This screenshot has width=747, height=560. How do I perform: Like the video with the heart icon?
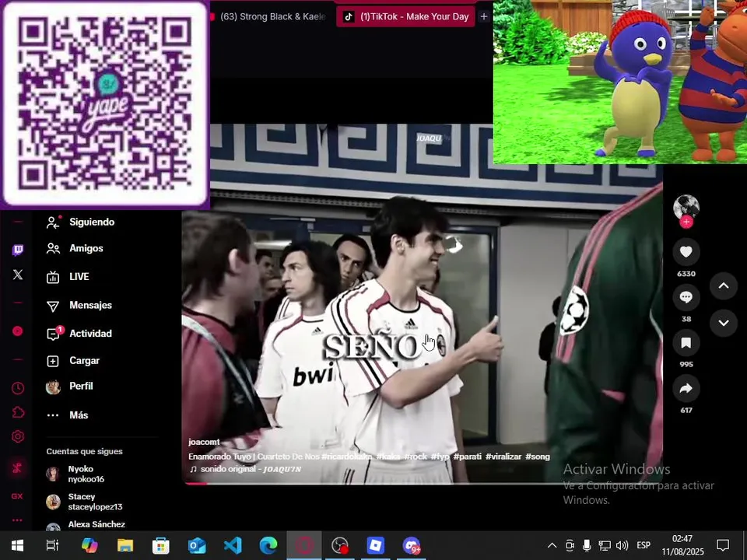[686, 251]
